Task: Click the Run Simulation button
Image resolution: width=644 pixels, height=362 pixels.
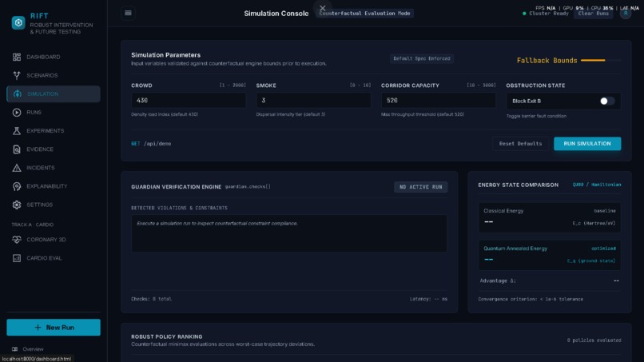Action: (x=587, y=144)
